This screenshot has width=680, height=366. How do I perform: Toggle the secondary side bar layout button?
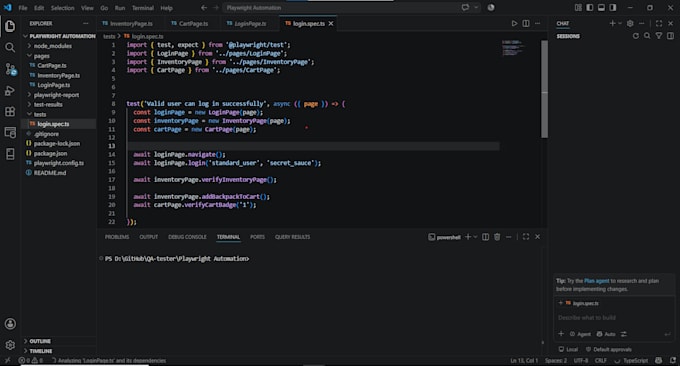[x=612, y=8]
